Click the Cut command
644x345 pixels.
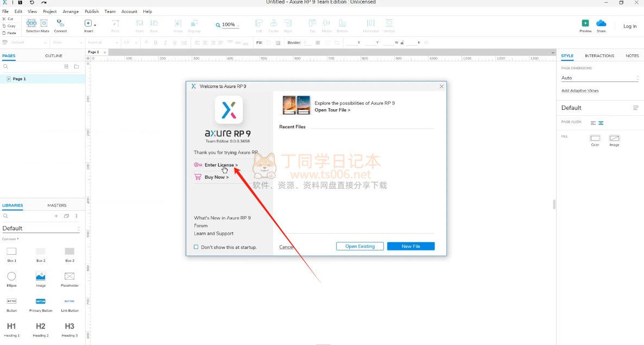point(8,19)
